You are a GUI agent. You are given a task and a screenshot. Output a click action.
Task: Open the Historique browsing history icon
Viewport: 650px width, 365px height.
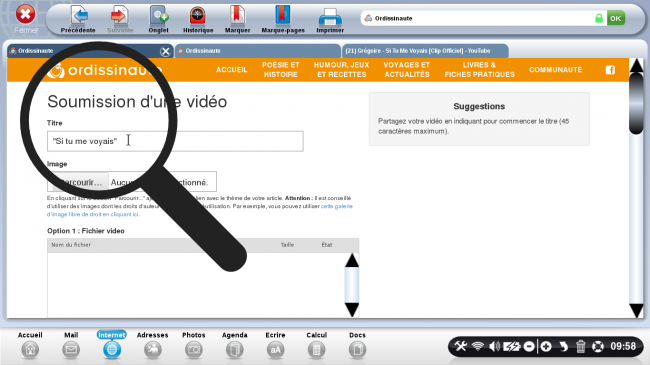198,16
